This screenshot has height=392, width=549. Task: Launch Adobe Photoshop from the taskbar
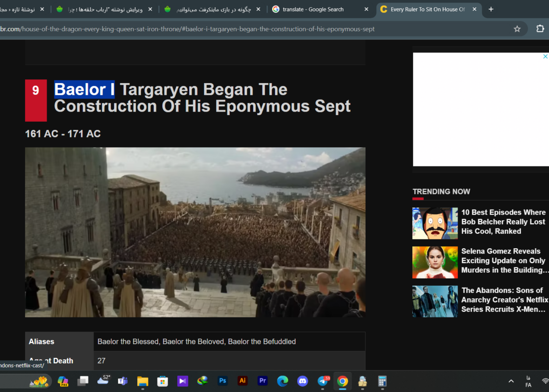click(222, 380)
